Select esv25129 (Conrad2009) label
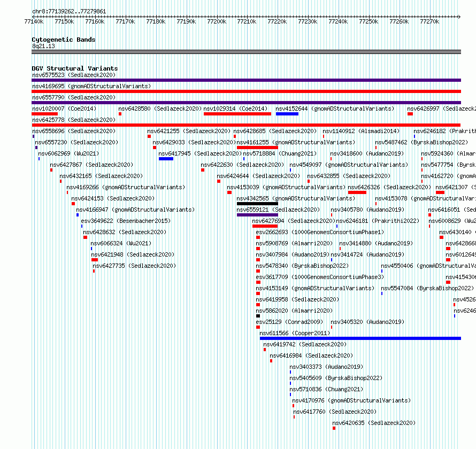476x449 pixels. (289, 322)
